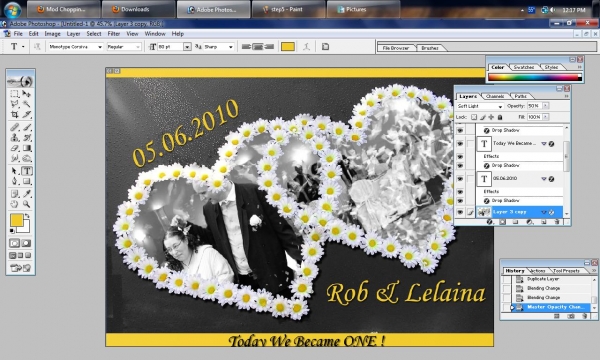Switch to Quick Mask mode

pos(26,243)
